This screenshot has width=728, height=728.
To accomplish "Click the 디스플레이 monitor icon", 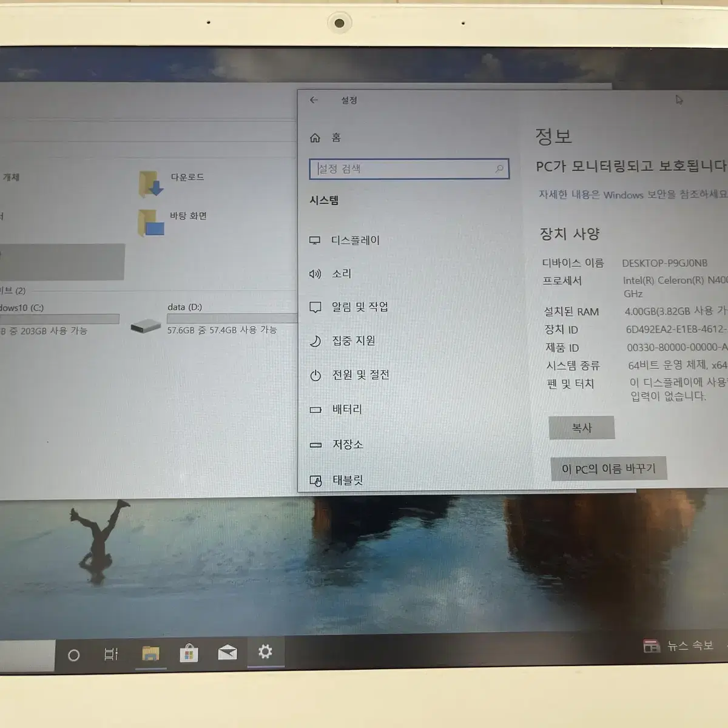I will click(315, 241).
